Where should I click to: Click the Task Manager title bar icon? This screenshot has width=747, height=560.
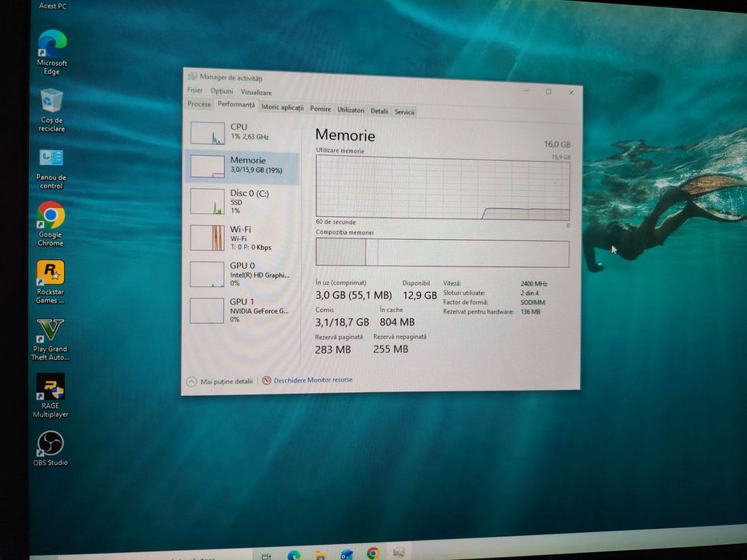[x=192, y=76]
